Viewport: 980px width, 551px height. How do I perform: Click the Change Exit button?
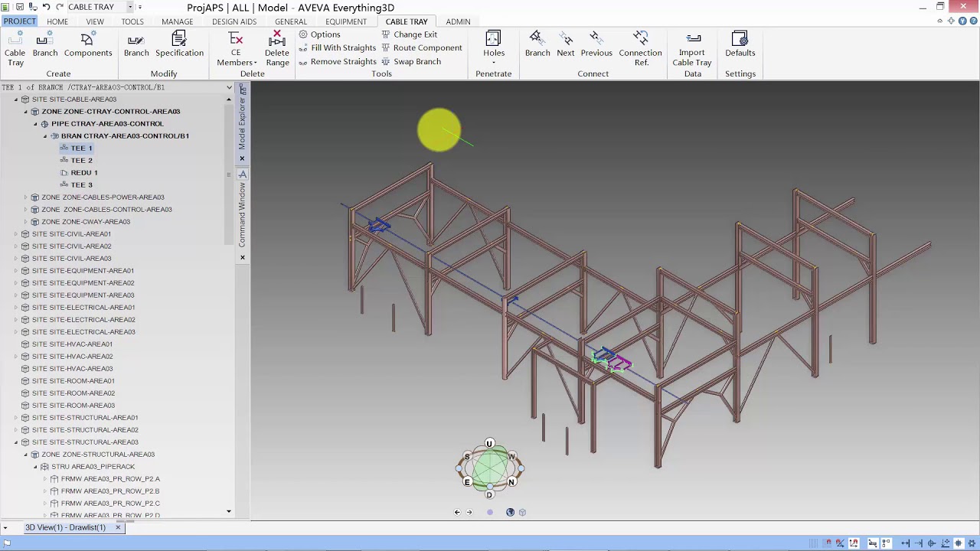click(409, 34)
